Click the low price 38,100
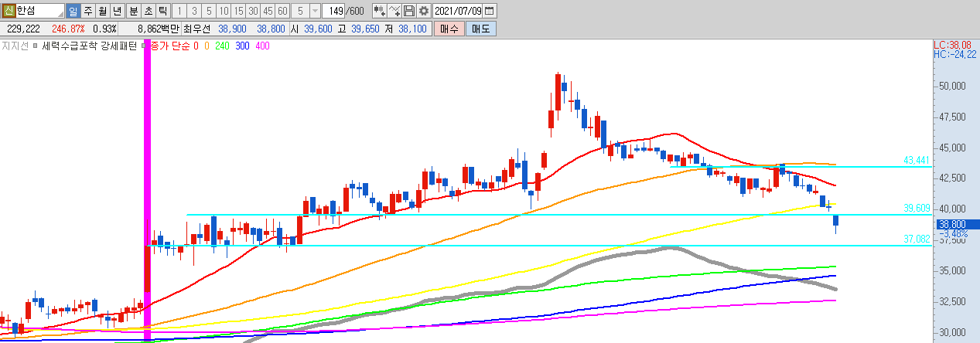 pyautogui.click(x=412, y=28)
